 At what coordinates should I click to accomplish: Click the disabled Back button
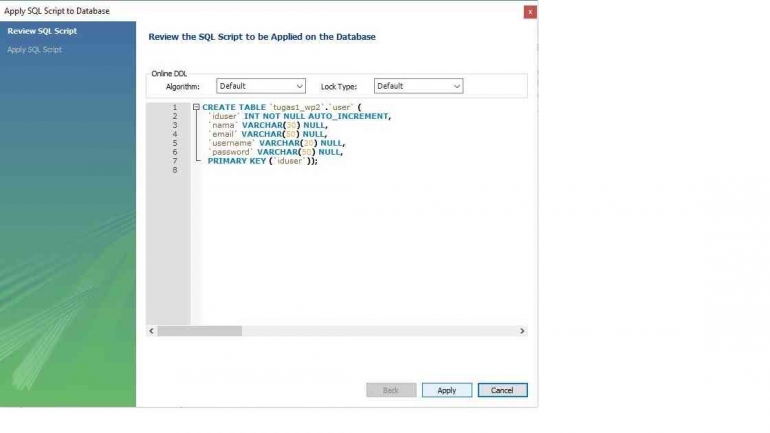tap(391, 390)
